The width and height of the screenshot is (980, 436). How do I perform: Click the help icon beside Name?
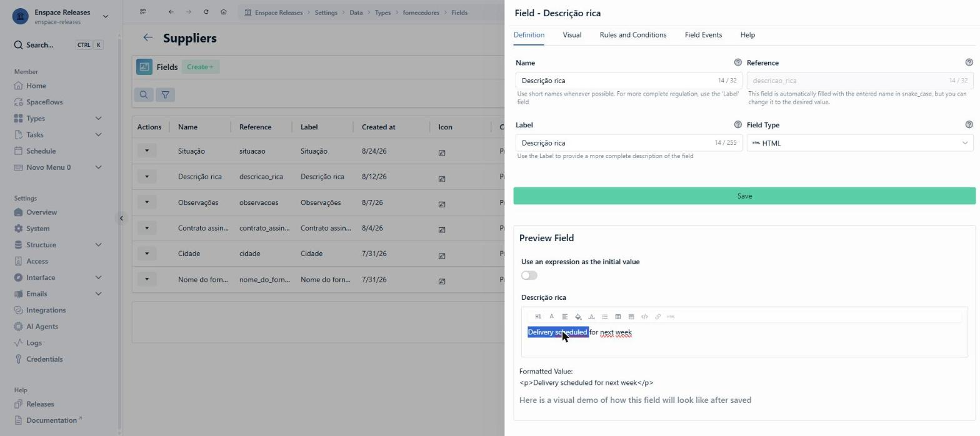tap(737, 62)
